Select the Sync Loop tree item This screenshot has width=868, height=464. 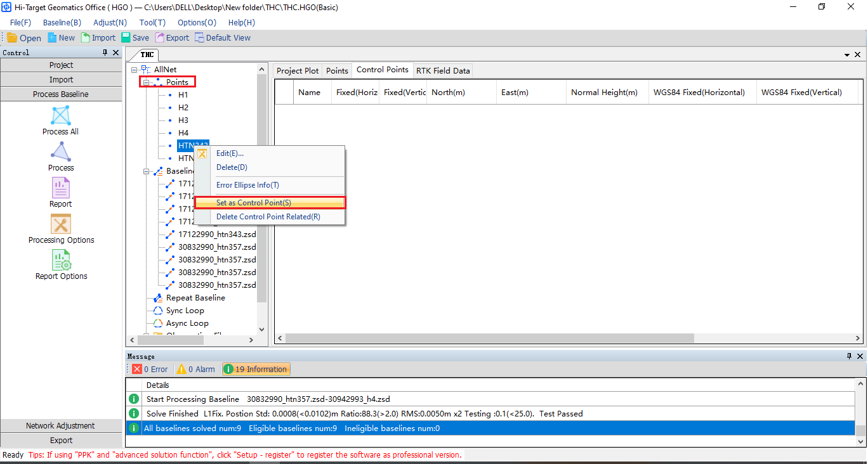click(185, 311)
